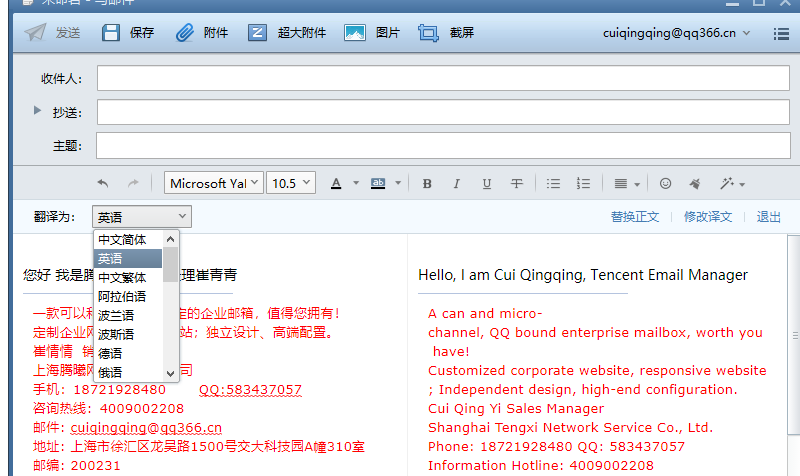Image resolution: width=800 pixels, height=476 pixels.
Task: Click the text 'Information Hotline: 4009002208'
Action: pyautogui.click(x=541, y=466)
